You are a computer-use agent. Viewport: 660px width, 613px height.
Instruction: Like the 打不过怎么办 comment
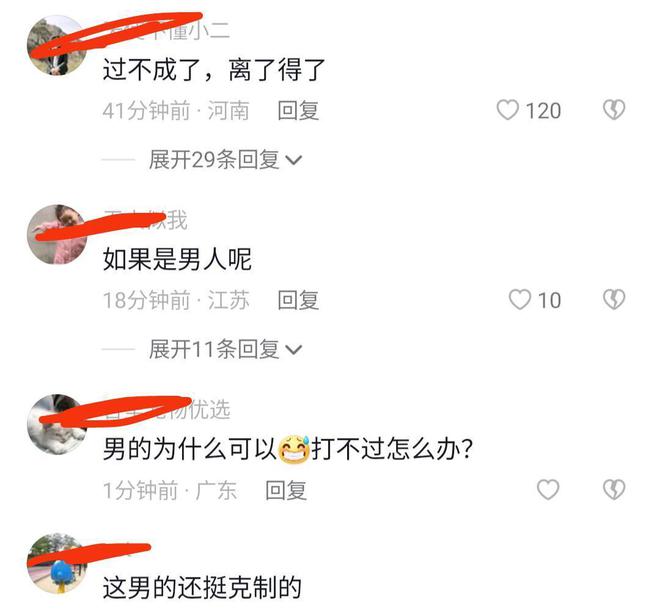[x=548, y=490]
